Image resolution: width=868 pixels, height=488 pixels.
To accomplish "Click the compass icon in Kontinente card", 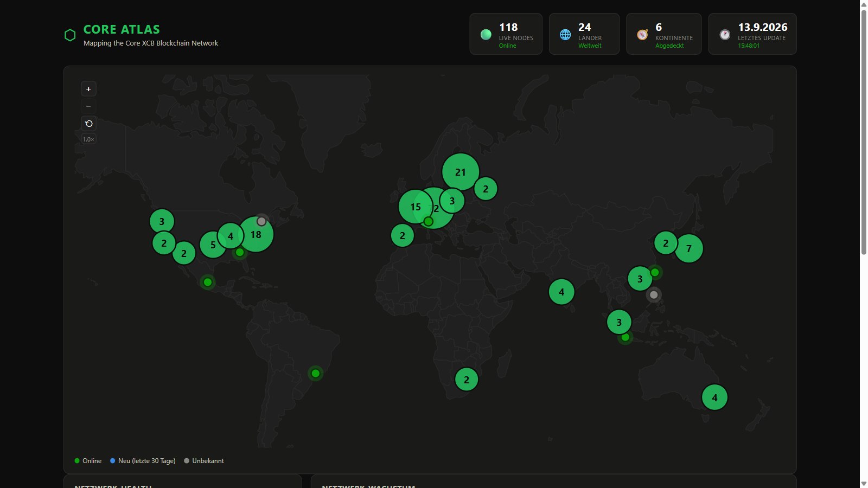I will 642,35.
